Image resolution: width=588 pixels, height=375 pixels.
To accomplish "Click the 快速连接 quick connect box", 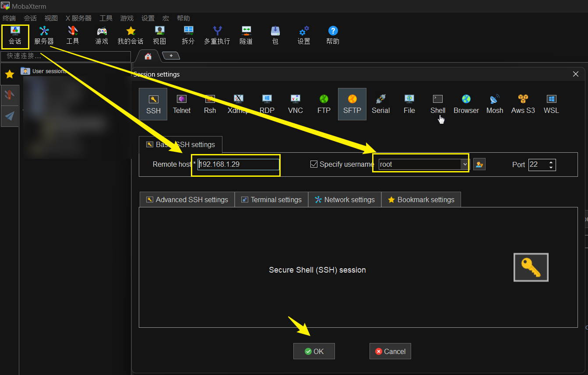I will pyautogui.click(x=66, y=56).
